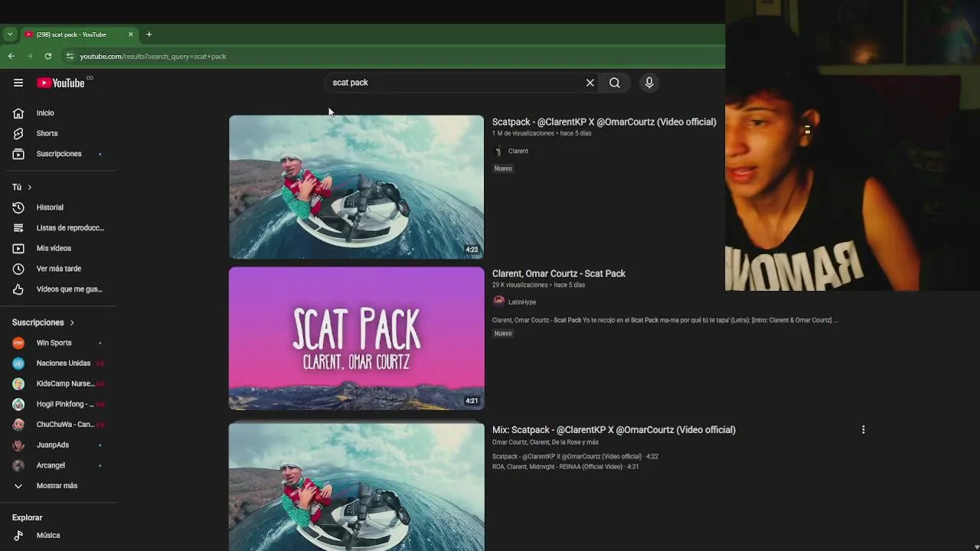
Task: Select the scat pack - YouTube tab
Action: [x=79, y=34]
